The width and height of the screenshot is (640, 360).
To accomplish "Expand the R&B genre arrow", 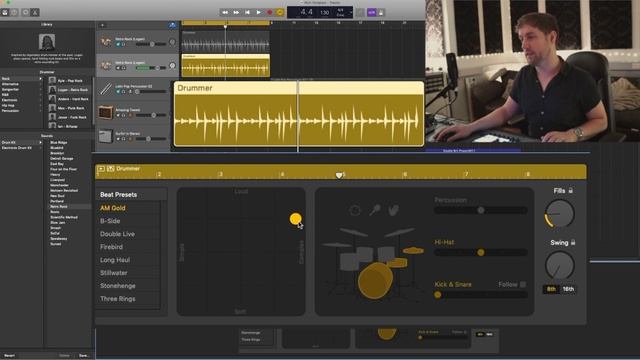I will coord(40,94).
